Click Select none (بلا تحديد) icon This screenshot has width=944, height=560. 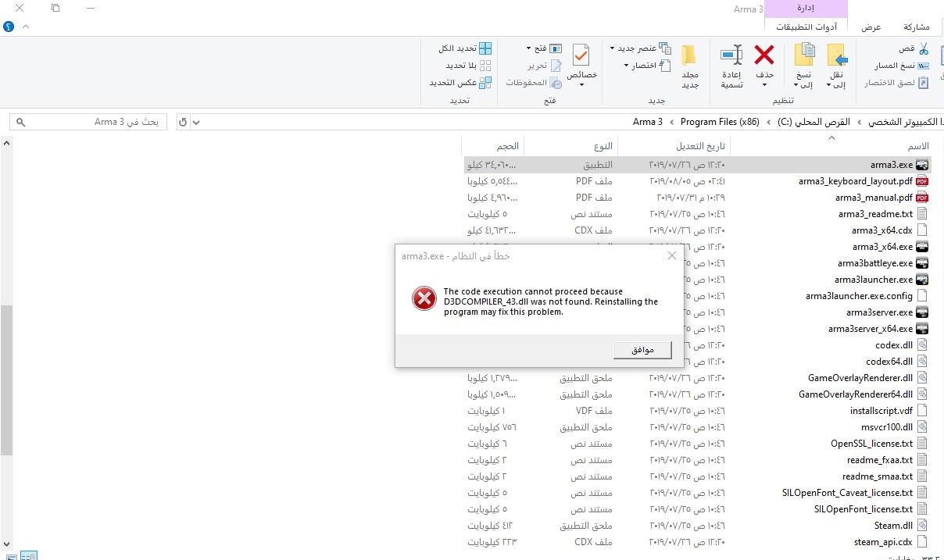pos(485,66)
